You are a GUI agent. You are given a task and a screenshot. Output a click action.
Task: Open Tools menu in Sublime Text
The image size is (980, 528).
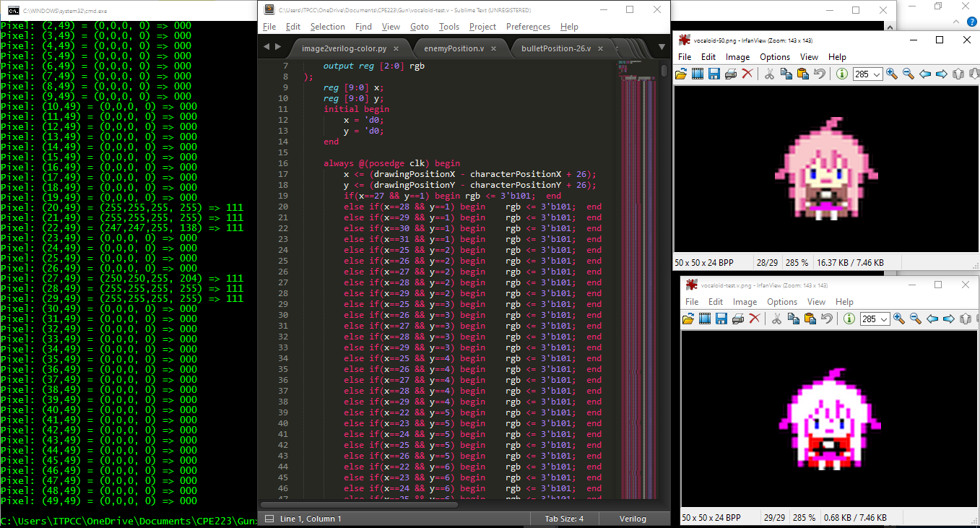pos(449,27)
